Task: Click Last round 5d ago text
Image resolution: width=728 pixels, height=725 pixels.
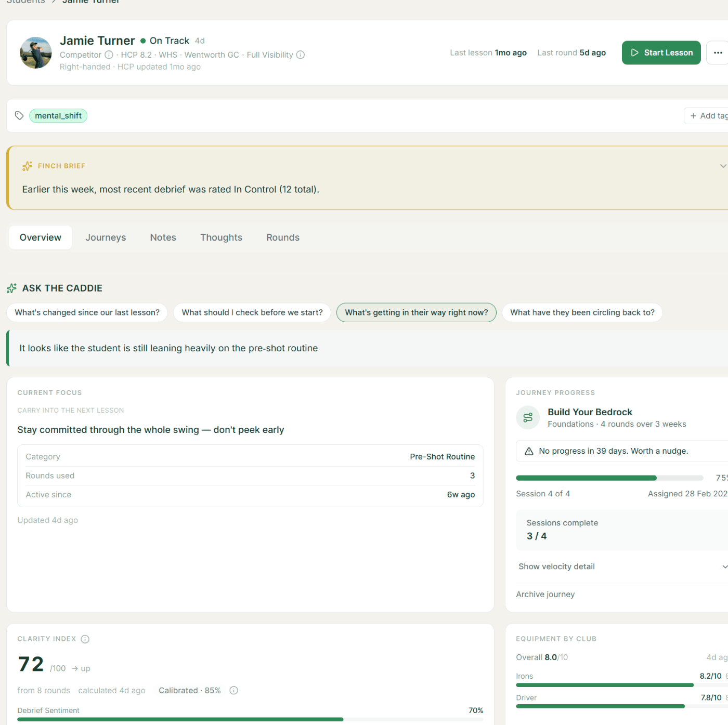Action: [x=571, y=52]
